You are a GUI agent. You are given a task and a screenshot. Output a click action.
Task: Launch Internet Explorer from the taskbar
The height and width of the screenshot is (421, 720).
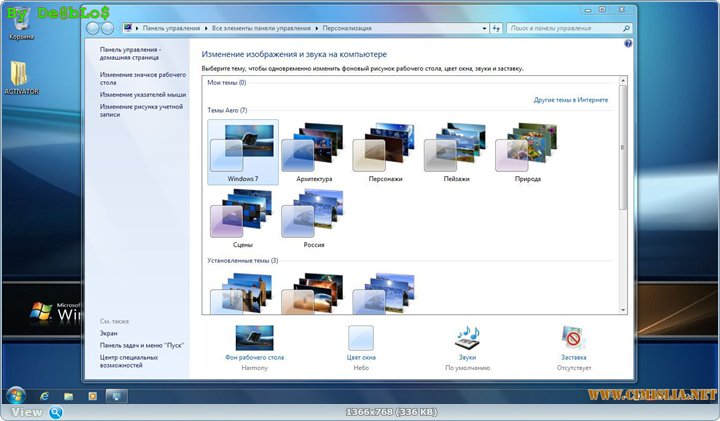pyautogui.click(x=44, y=395)
